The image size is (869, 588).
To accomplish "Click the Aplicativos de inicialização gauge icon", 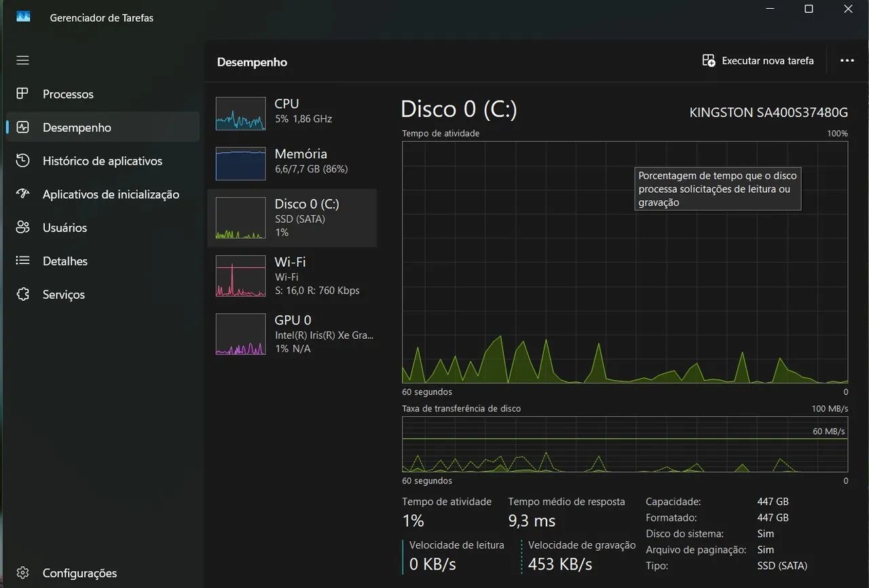I will [x=22, y=194].
